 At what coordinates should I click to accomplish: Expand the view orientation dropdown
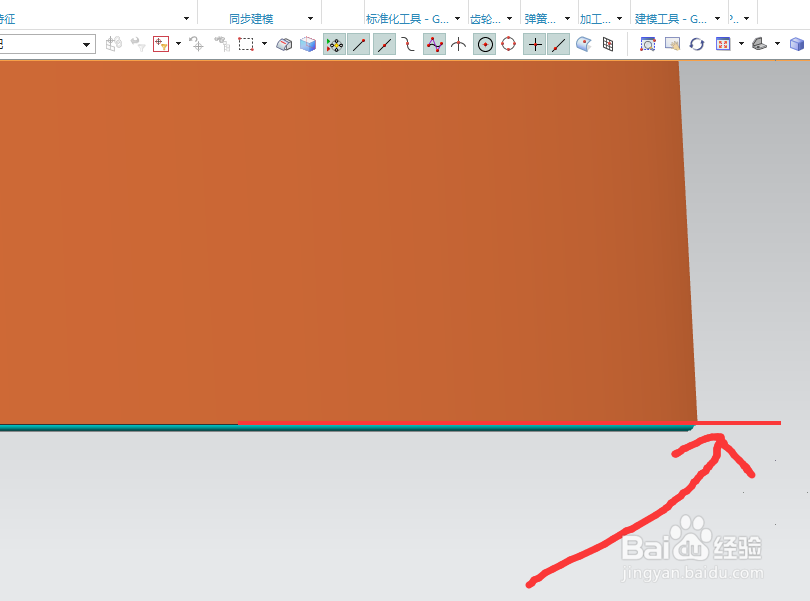click(x=777, y=44)
